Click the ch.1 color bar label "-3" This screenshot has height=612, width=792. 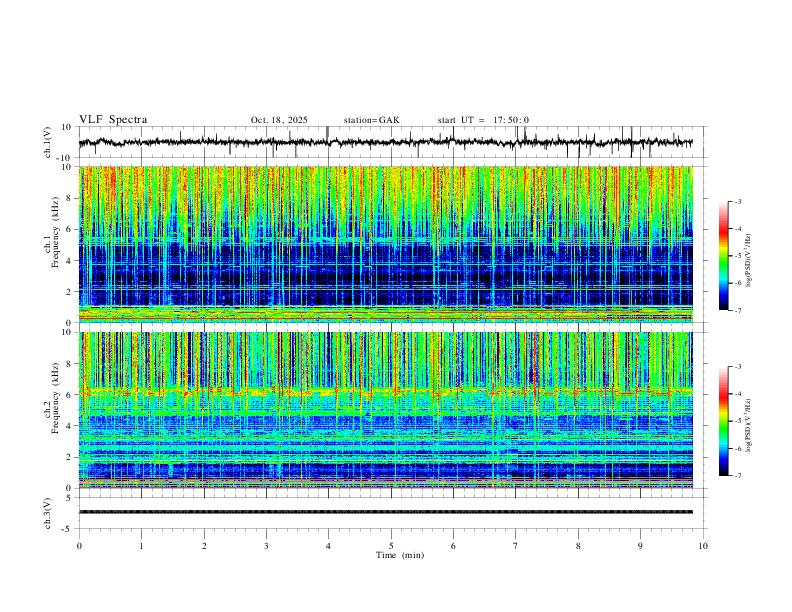coord(737,201)
